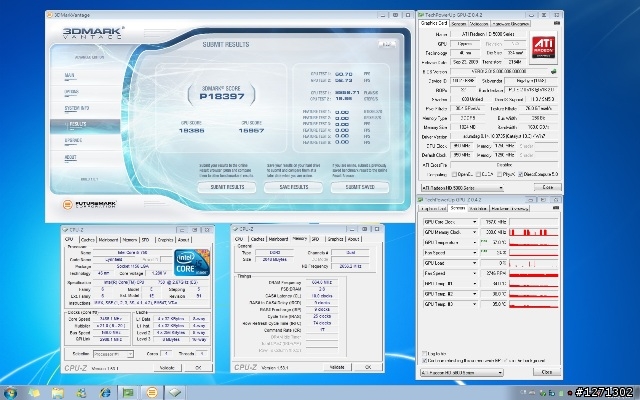640x400 pixels.
Task: Toggle Continue refreshing in background checkbox
Action: (424, 361)
